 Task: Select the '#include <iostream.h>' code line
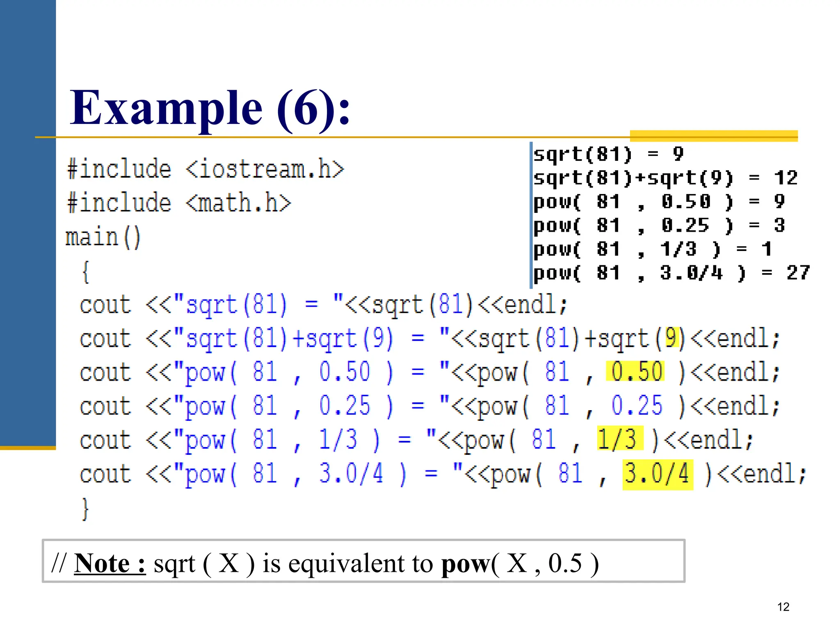click(x=205, y=169)
